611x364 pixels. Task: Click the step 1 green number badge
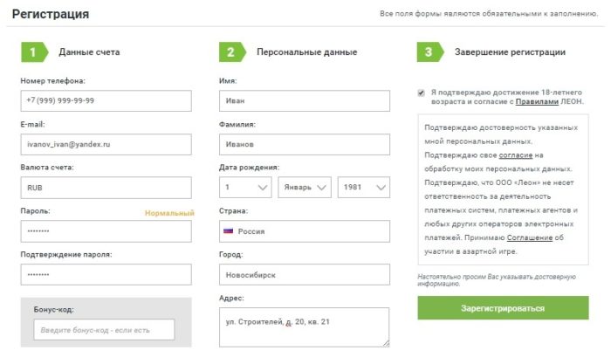32,52
